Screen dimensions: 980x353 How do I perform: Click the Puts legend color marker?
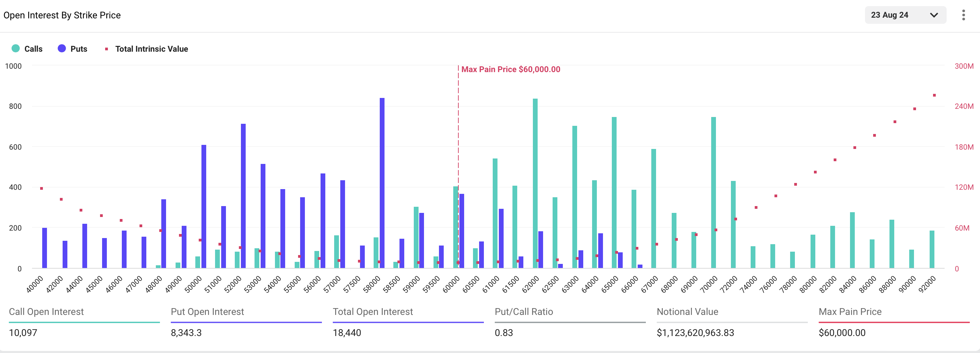click(x=61, y=49)
